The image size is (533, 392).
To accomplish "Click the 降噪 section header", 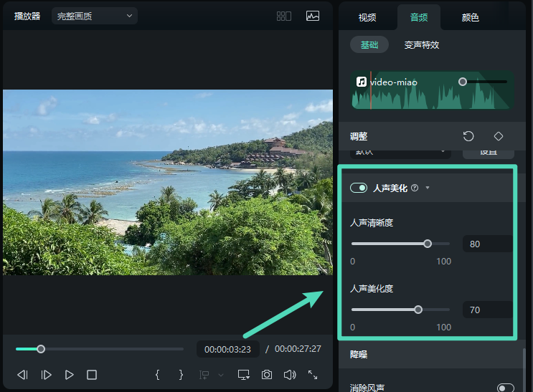I will click(432, 354).
